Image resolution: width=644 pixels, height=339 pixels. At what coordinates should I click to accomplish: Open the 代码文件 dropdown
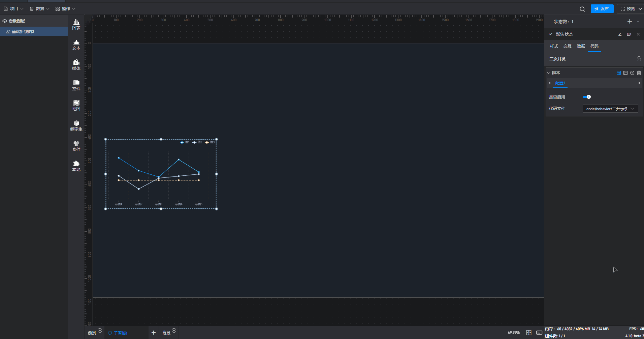[x=610, y=109]
